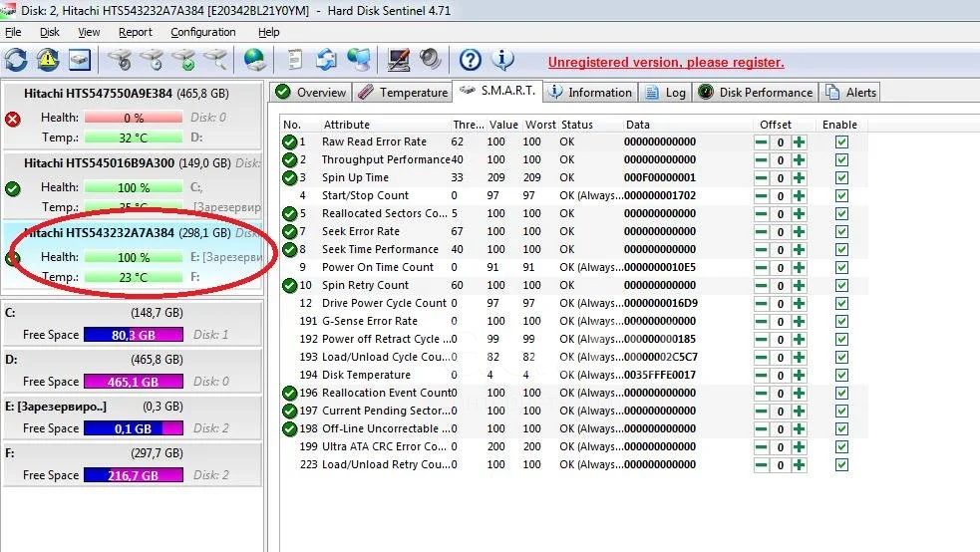The height and width of the screenshot is (552, 980).
Task: Click the disk with stethoscope test icon
Action: click(121, 60)
